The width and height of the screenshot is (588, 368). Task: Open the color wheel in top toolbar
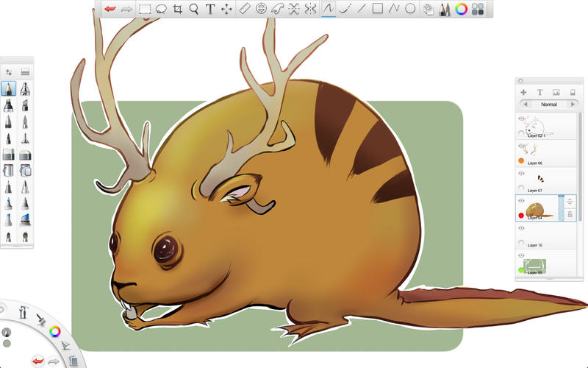click(461, 9)
